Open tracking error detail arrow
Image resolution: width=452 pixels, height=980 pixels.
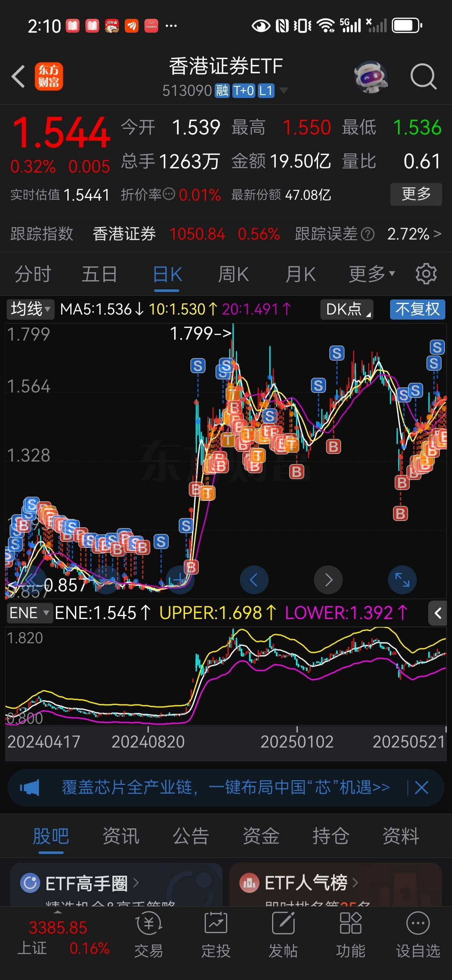tap(437, 234)
